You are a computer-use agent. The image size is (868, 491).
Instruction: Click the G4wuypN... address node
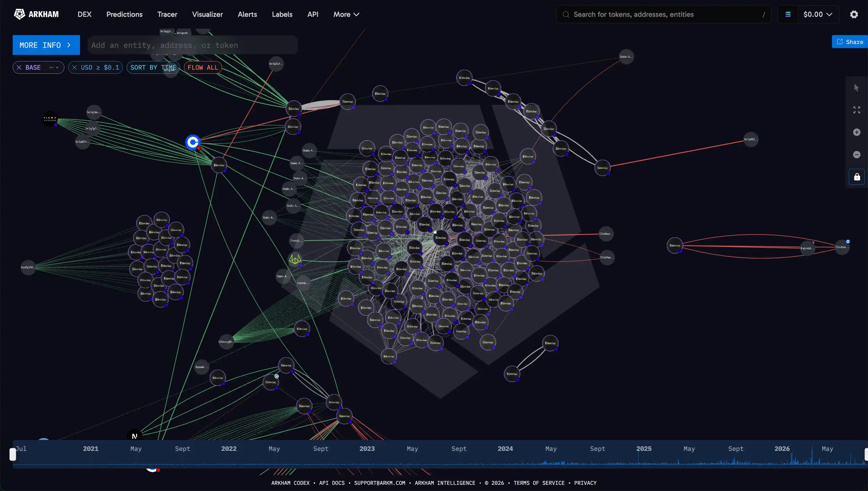(x=226, y=342)
